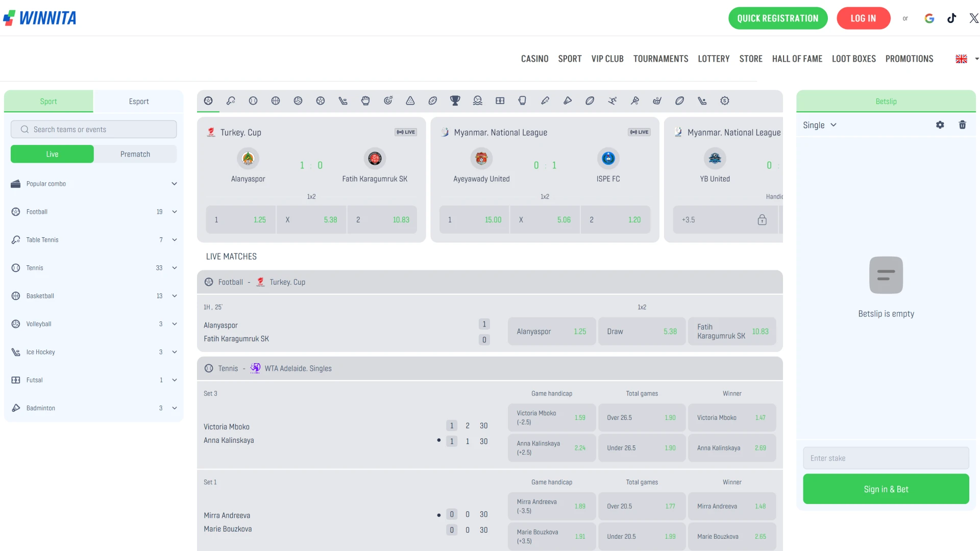Open the Single bet type dropdown
This screenshot has height=551, width=980.
click(x=819, y=124)
